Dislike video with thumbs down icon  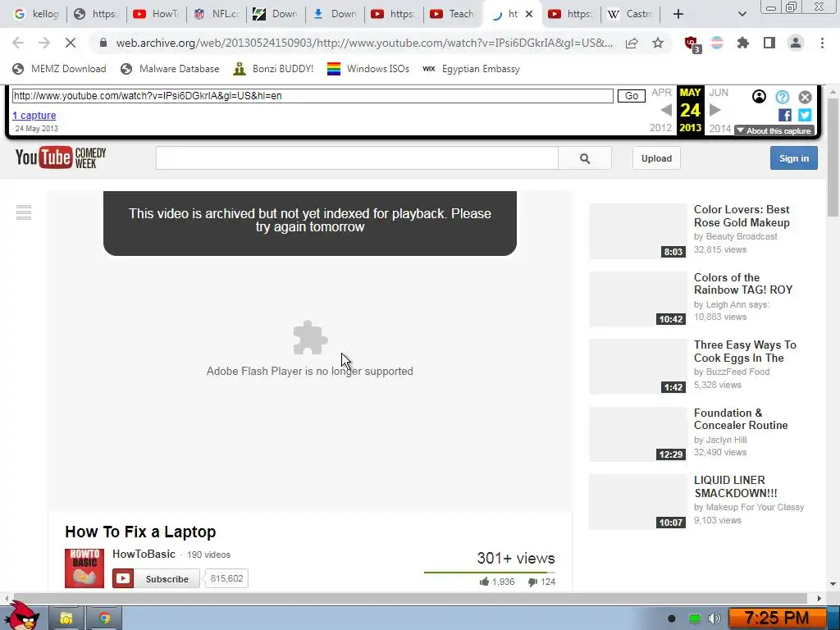click(x=532, y=582)
